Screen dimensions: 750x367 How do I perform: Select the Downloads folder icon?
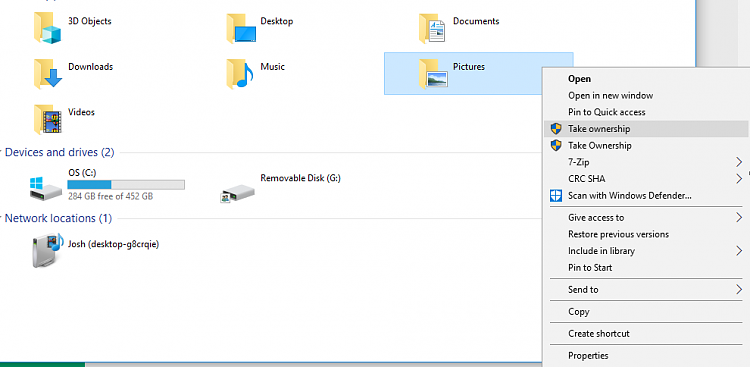(x=48, y=74)
